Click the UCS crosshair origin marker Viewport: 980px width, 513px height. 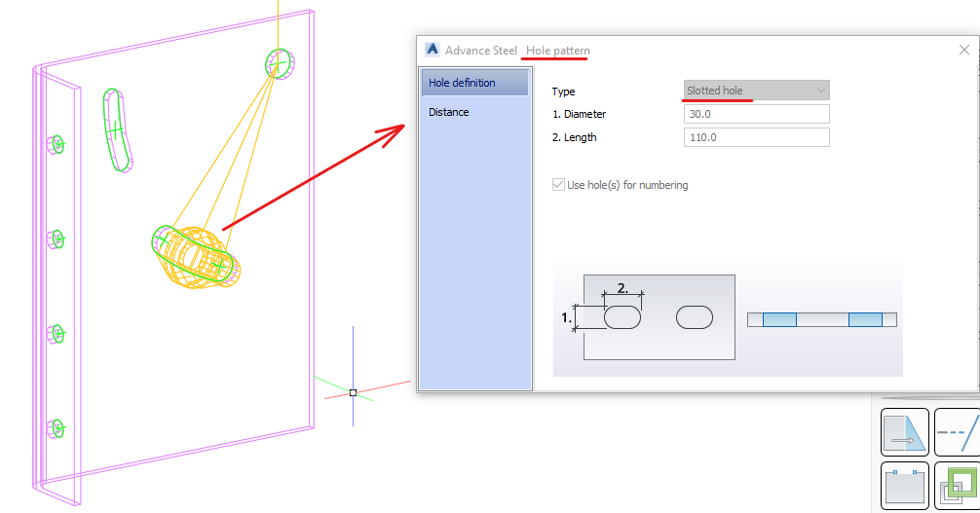pos(353,392)
